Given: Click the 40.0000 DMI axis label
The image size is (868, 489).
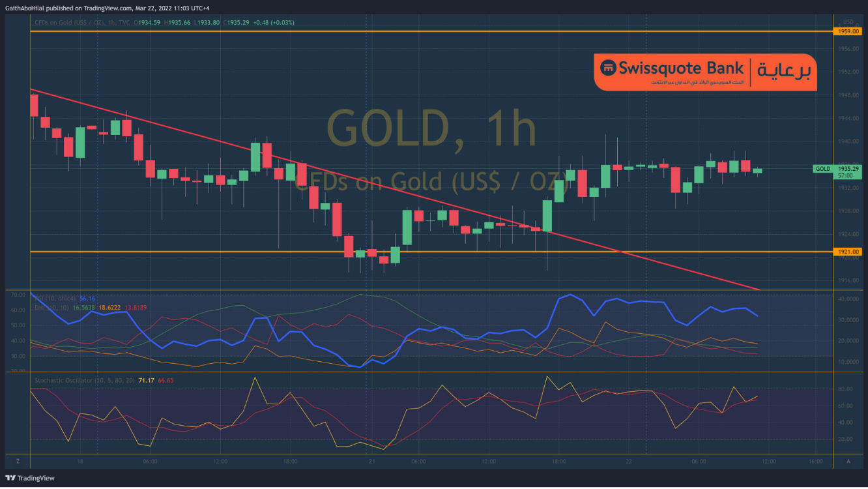Looking at the screenshot, I should [848, 299].
